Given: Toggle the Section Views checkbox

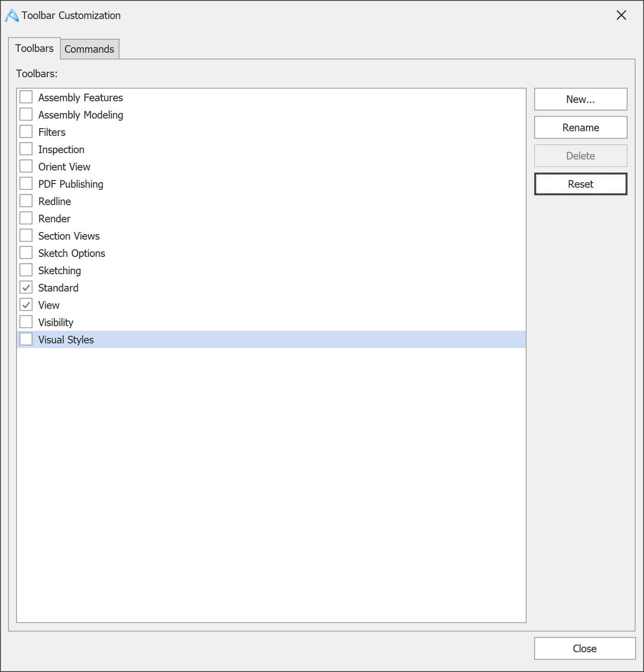Looking at the screenshot, I should (x=26, y=236).
